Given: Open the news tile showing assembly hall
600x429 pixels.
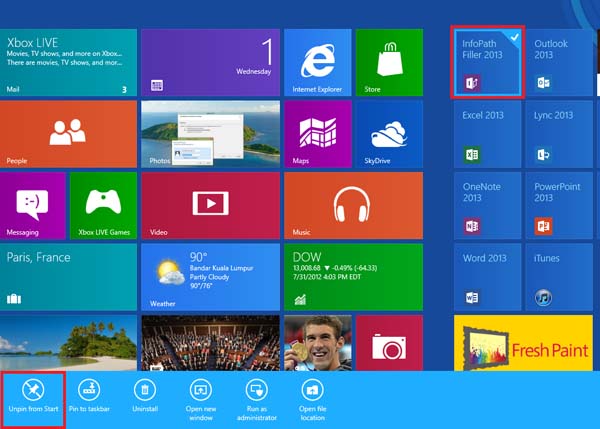Looking at the screenshot, I should click(x=210, y=343).
